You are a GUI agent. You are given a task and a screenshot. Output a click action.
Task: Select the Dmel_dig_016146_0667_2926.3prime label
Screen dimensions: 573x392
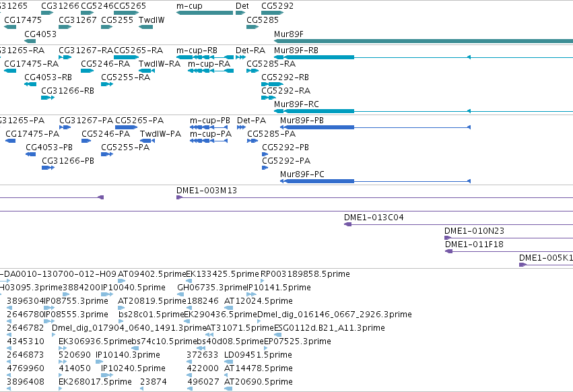point(335,315)
